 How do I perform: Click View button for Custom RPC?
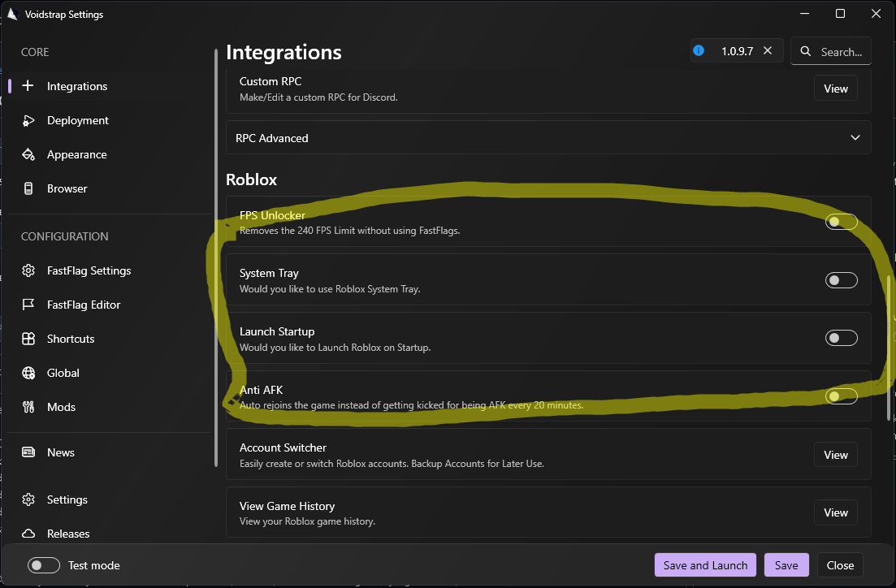(x=835, y=89)
